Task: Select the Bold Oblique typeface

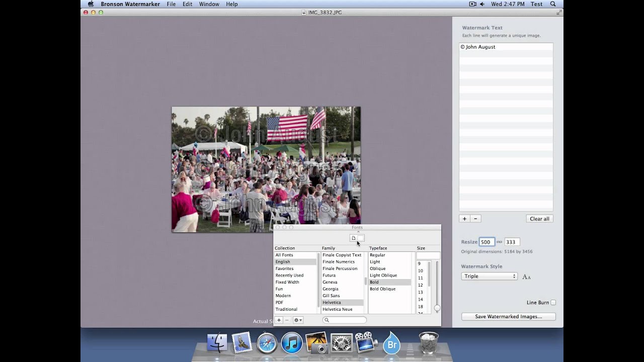Action: coord(390,289)
